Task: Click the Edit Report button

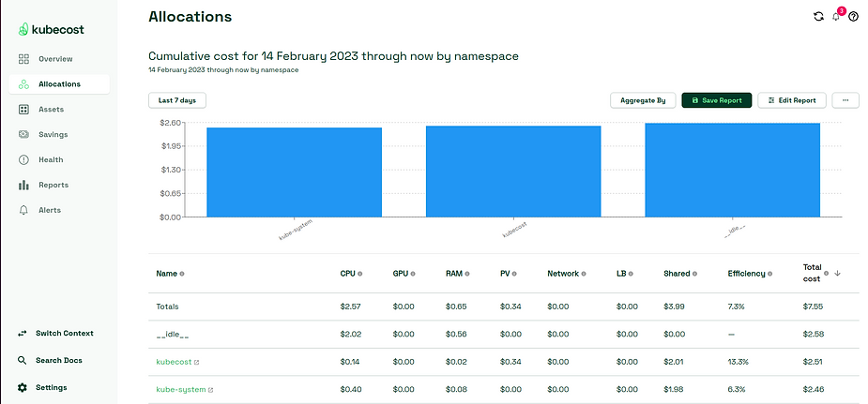Action: [792, 100]
